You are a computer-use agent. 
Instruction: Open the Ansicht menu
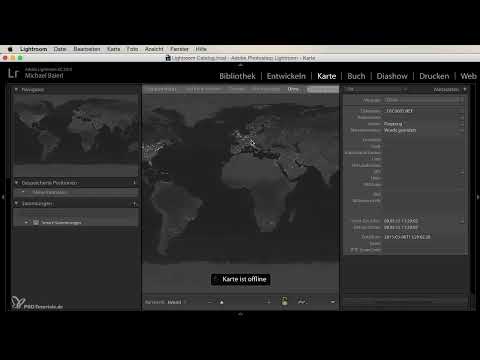point(154,49)
